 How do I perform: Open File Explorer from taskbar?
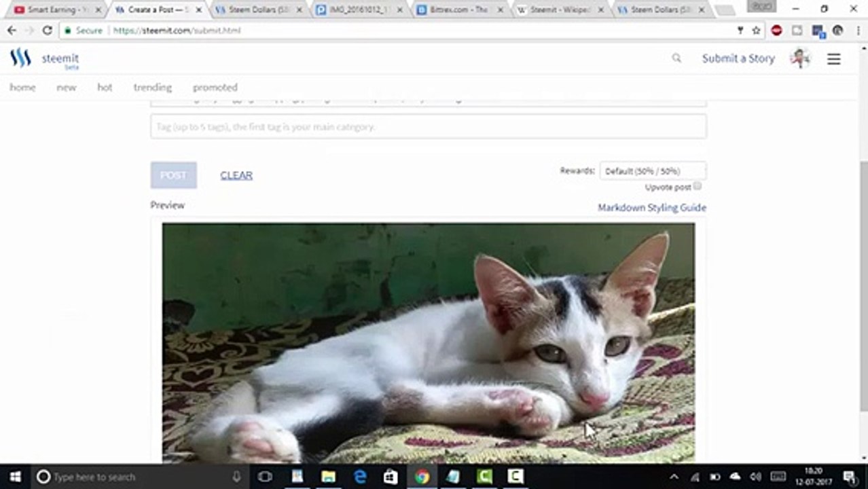328,477
